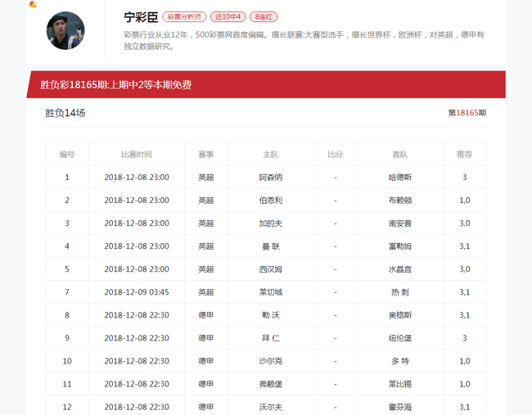Click match time 2018-12-09 03:45
The width and height of the screenshot is (532, 415).
pos(137,292)
